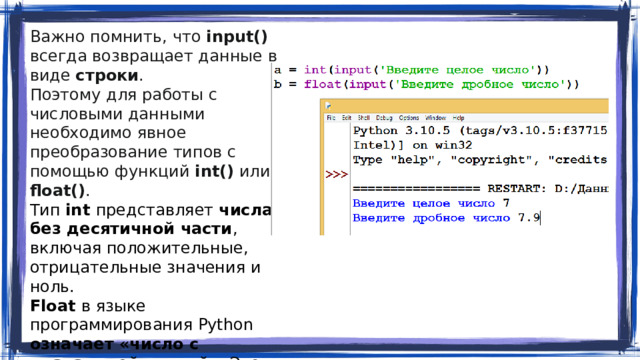This screenshot has height=360, width=640.
Task: Open the Debug menu in IDLE
Action: [x=384, y=118]
